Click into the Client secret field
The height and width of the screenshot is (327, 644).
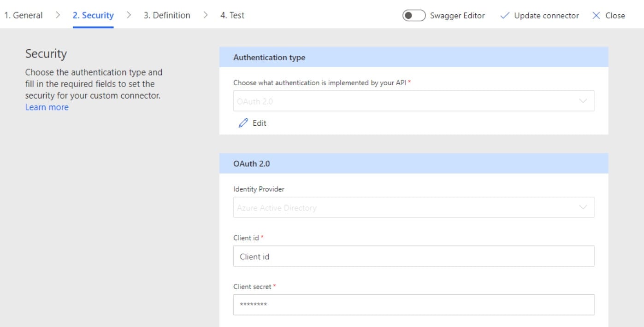pyautogui.click(x=413, y=304)
